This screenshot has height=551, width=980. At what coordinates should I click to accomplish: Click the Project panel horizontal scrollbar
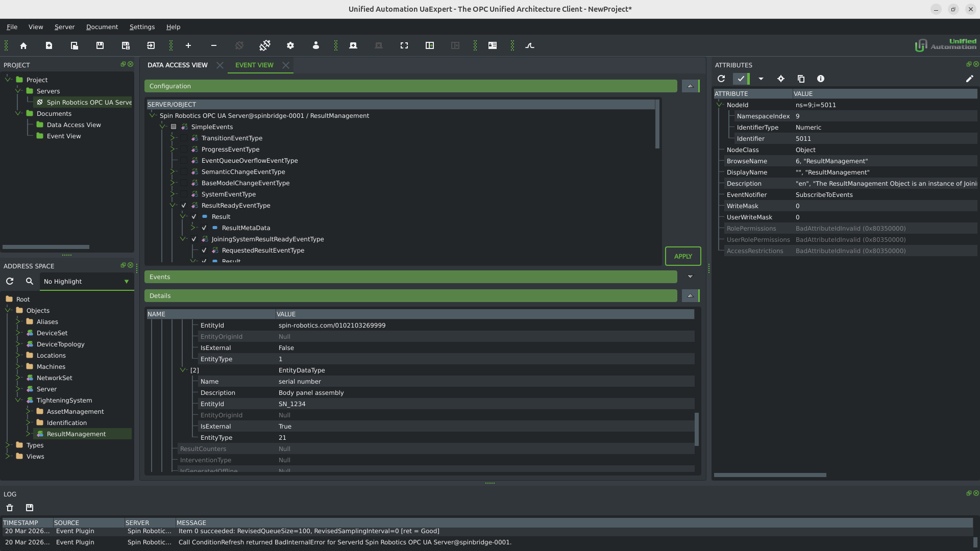coord(46,247)
